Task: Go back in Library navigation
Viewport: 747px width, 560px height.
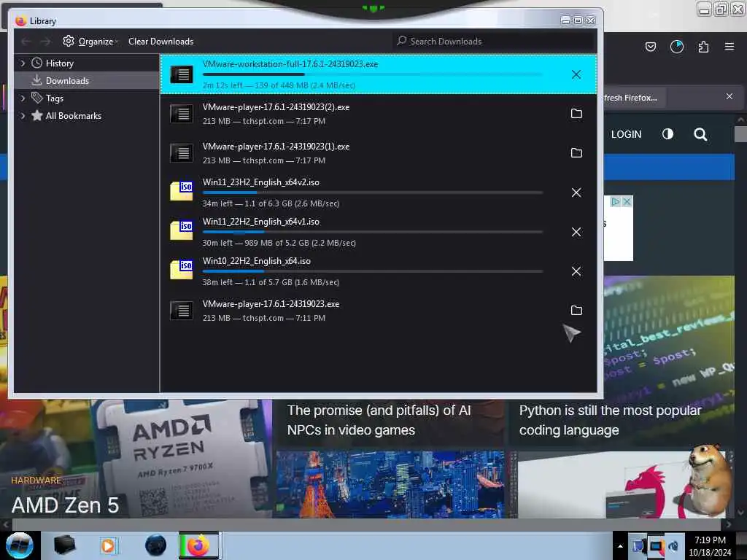Action: pos(26,42)
